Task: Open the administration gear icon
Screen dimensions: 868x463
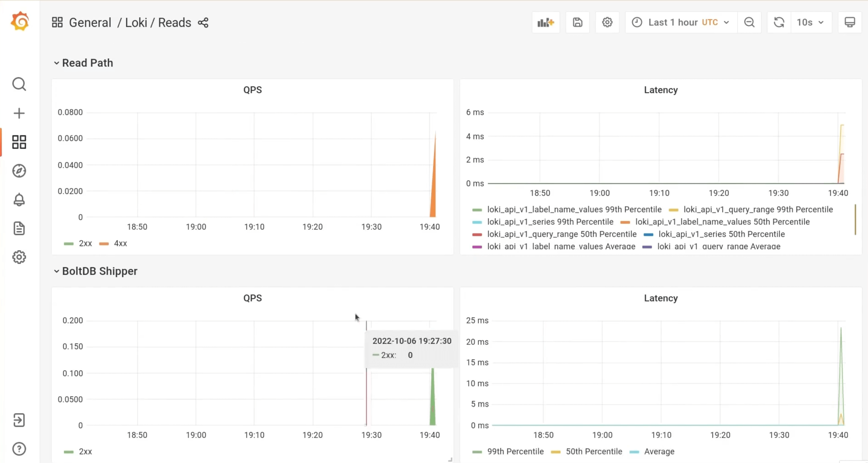Action: click(x=19, y=257)
